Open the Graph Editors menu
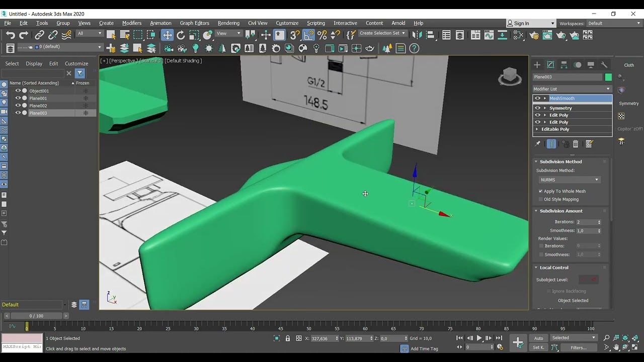Viewport: 644px width, 362px height. point(195,23)
